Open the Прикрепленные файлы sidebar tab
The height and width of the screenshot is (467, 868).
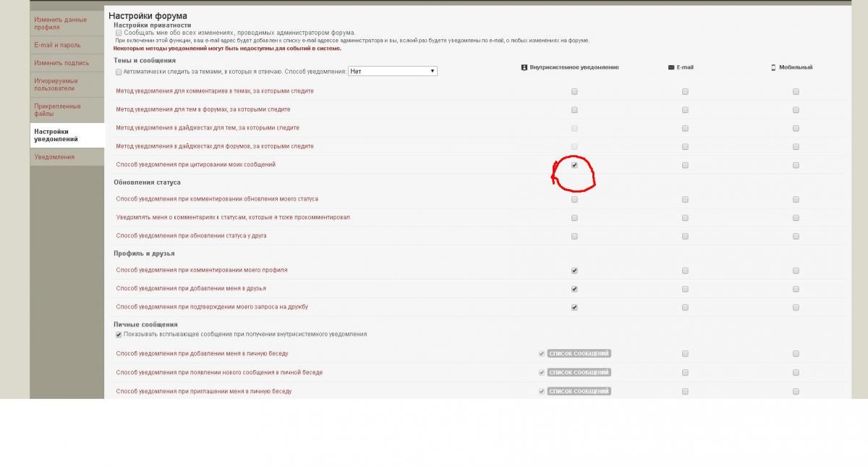[x=67, y=110]
